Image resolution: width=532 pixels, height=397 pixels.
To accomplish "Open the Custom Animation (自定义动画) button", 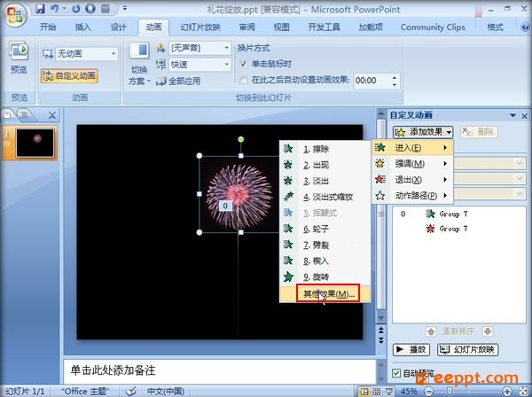I will [x=69, y=75].
